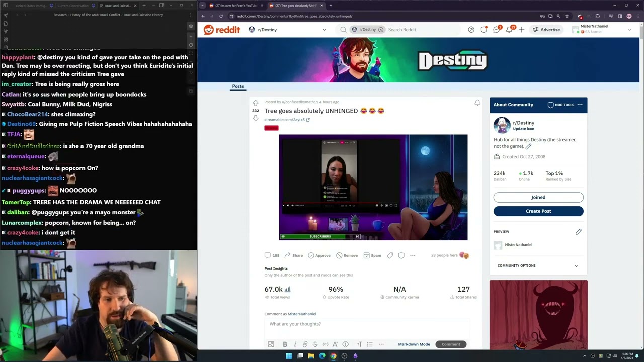Toggle spoiler formatting in comment editor

(345, 344)
